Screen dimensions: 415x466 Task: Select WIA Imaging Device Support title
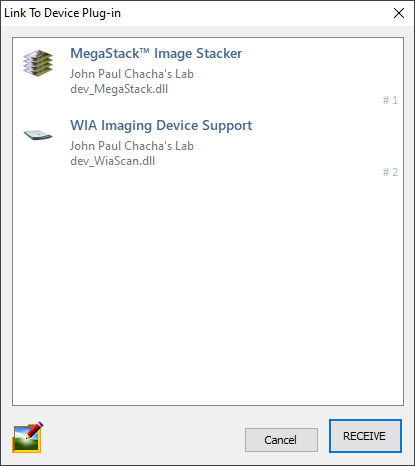[161, 126]
